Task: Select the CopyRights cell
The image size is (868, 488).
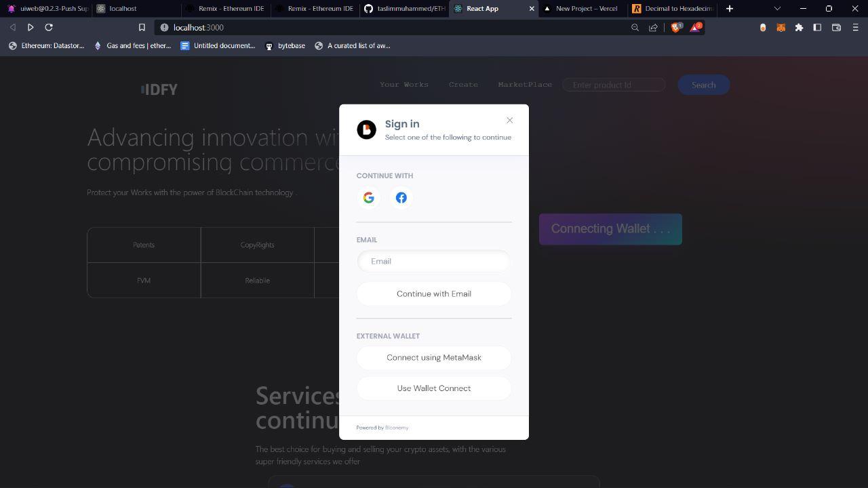Action: (257, 245)
